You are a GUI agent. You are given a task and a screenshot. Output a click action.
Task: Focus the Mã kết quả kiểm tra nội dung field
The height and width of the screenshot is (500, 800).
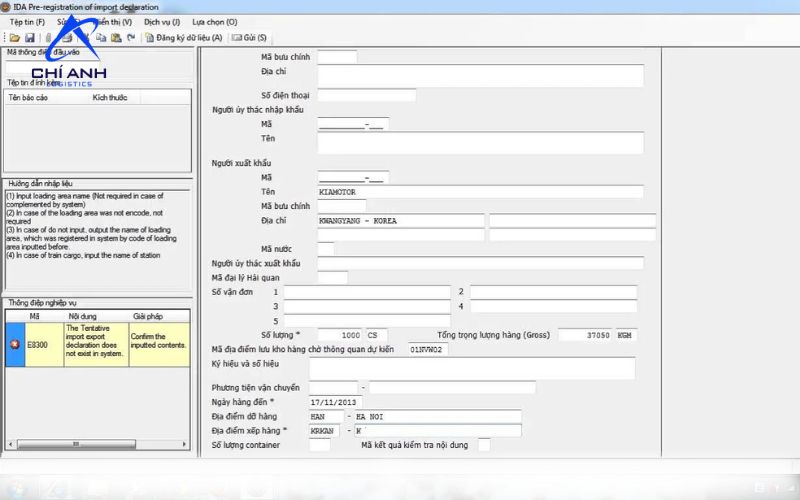(x=484, y=445)
